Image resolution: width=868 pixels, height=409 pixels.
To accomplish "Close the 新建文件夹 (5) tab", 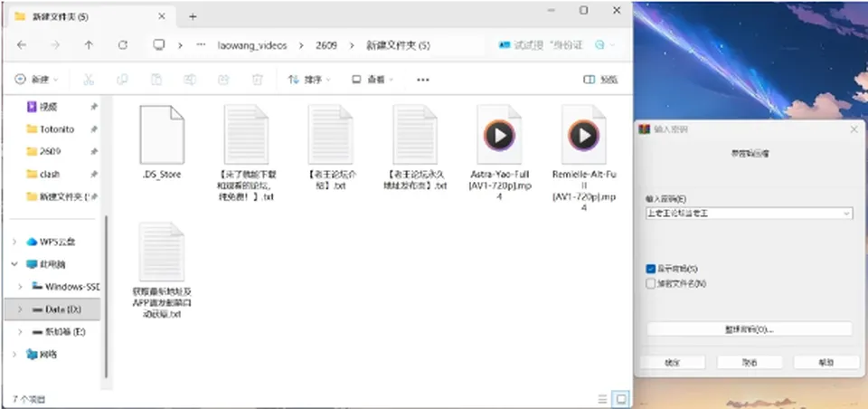I will point(162,16).
